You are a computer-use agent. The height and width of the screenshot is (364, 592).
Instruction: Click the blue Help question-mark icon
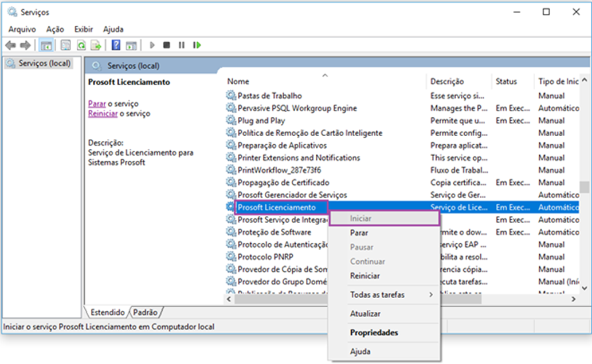[x=116, y=45]
